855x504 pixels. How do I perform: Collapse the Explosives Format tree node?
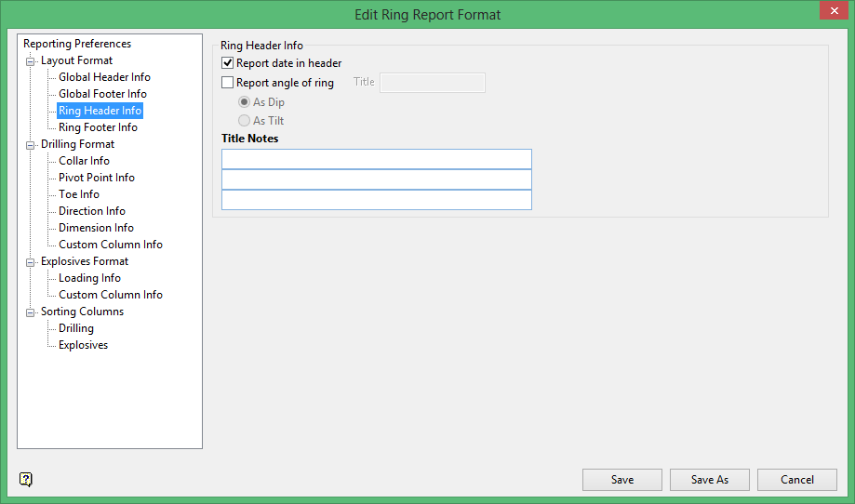31,262
